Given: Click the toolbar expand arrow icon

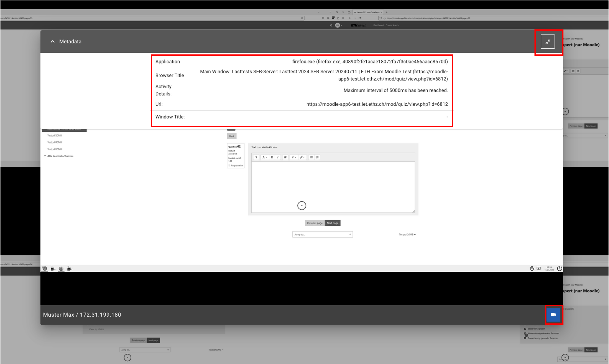Looking at the screenshot, I should 256,157.
